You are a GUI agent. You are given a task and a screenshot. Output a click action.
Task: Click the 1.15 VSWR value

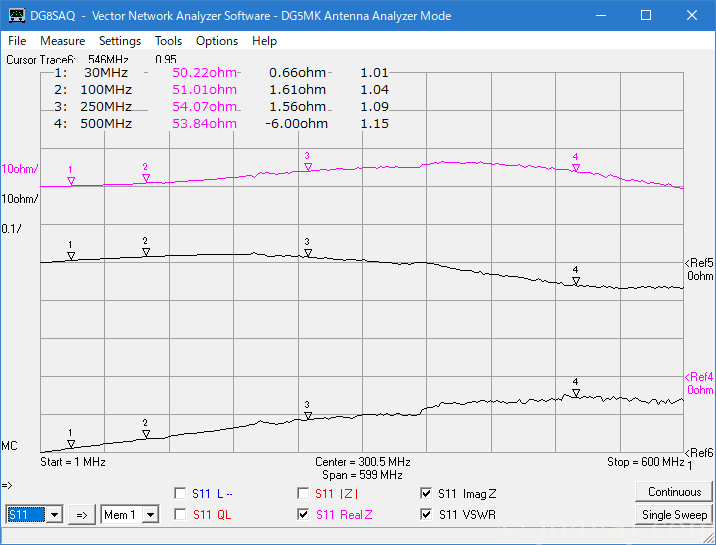pos(374,123)
